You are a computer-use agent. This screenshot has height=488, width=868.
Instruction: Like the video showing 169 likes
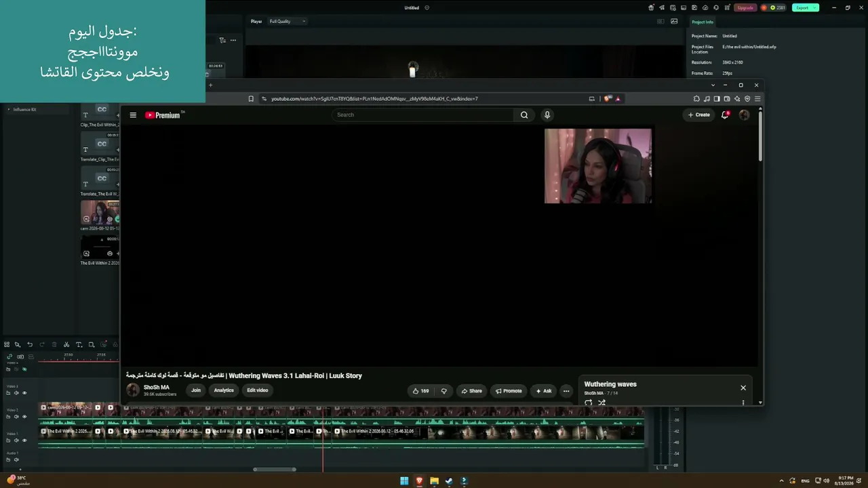click(420, 391)
